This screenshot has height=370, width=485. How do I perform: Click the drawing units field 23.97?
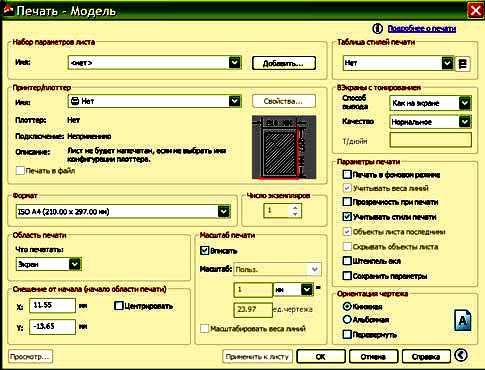click(253, 310)
